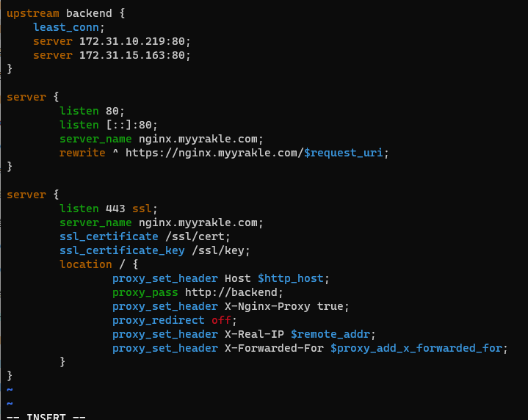Image resolution: width=528 pixels, height=420 pixels.
Task: Place cursor on ssl_certificate_key directive
Action: [x=122, y=250]
